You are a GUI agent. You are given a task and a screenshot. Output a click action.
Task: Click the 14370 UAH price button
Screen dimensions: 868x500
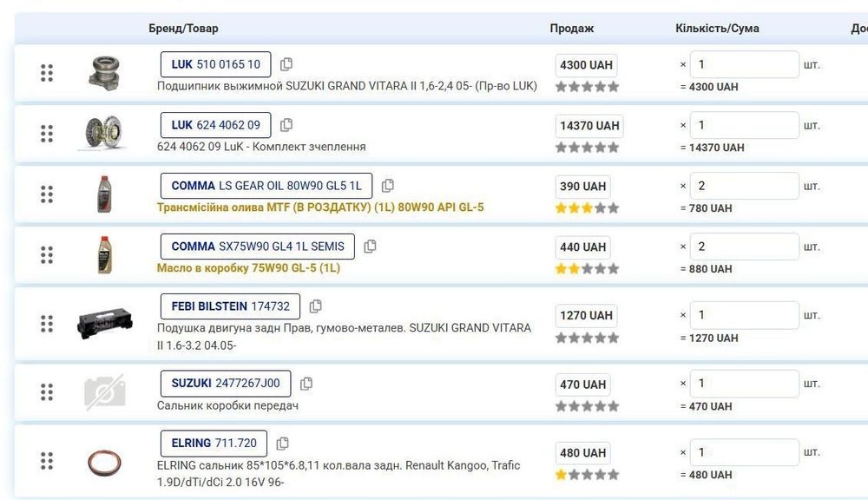click(589, 126)
